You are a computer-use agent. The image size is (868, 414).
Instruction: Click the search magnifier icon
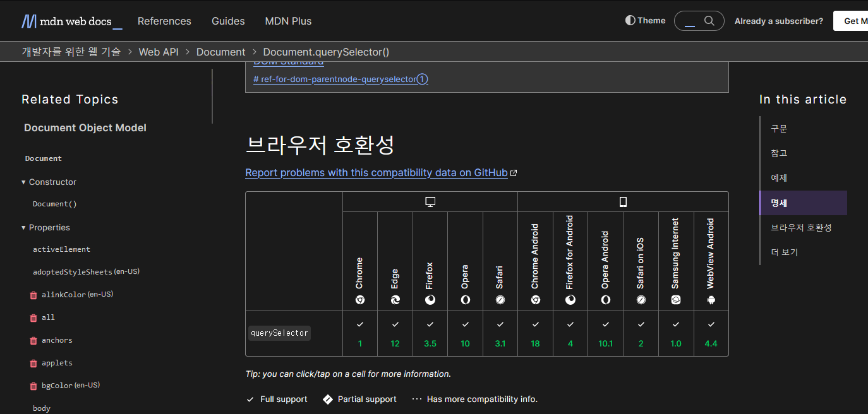tap(709, 21)
